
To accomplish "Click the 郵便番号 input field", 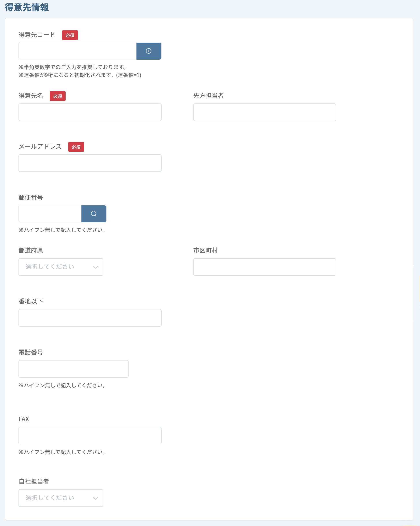I will point(50,214).
